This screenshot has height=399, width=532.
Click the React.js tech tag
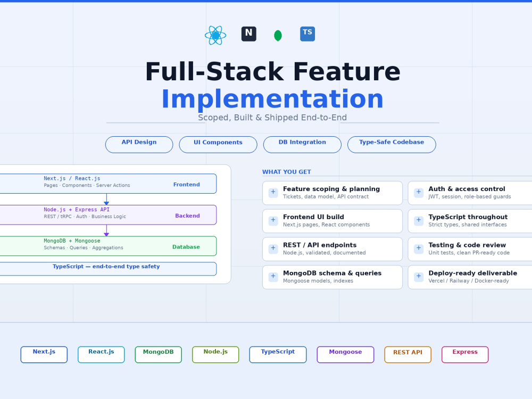coord(101,354)
